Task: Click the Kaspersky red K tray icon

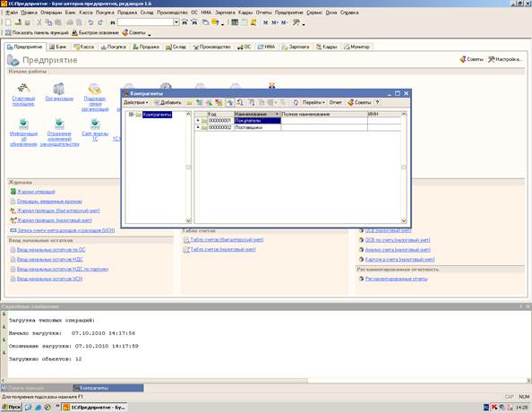Action: point(494,407)
